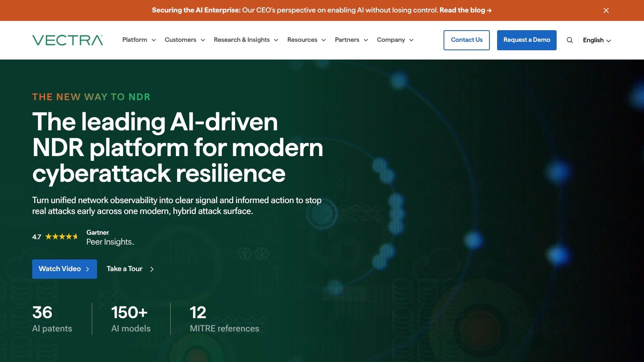The image size is (644, 362).
Task: Click the Vectra logo
Action: coord(67,39)
